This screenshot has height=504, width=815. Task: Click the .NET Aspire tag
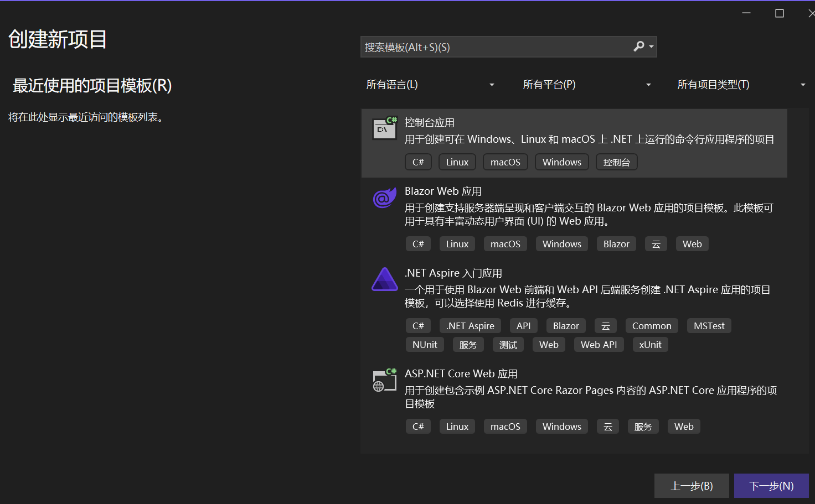point(470,326)
